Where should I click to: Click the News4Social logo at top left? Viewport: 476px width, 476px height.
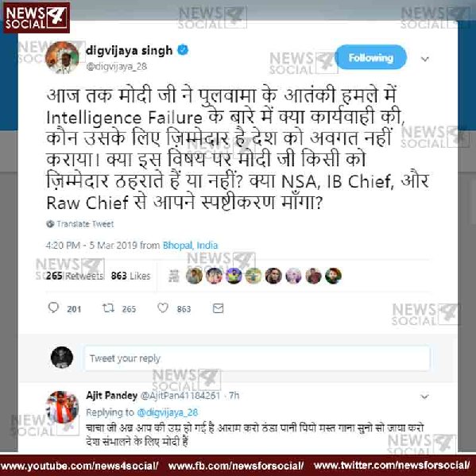37,17
